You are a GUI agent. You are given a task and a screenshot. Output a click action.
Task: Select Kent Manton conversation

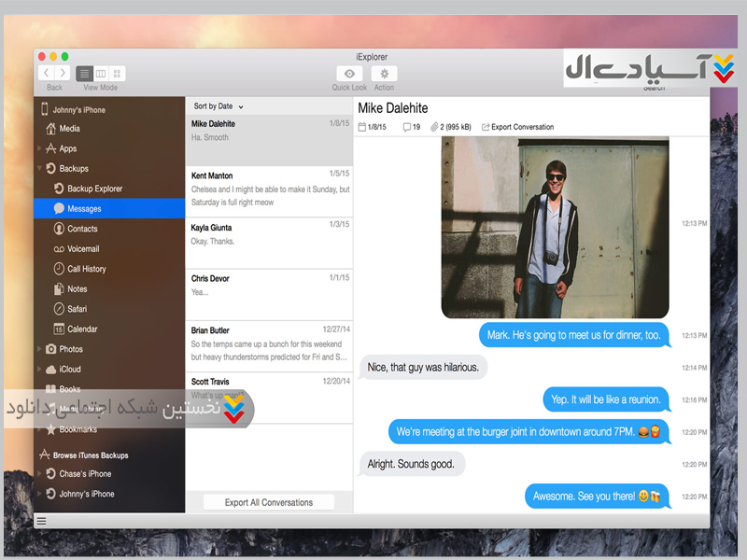coord(269,189)
